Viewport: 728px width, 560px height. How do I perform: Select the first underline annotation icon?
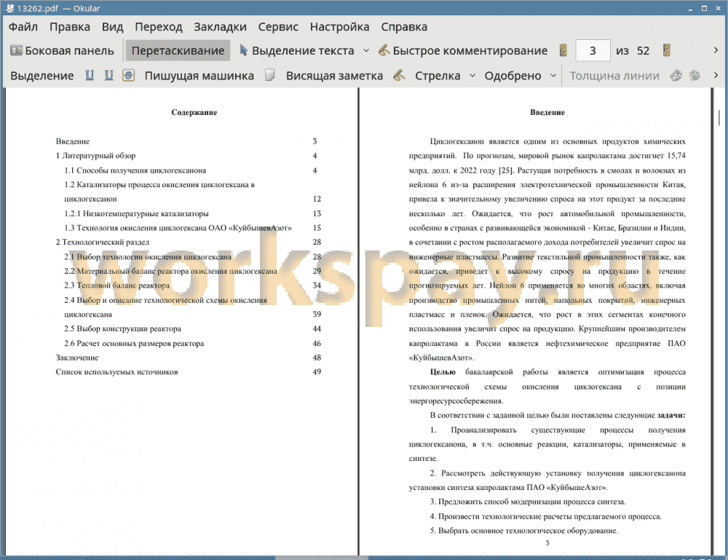pos(90,75)
